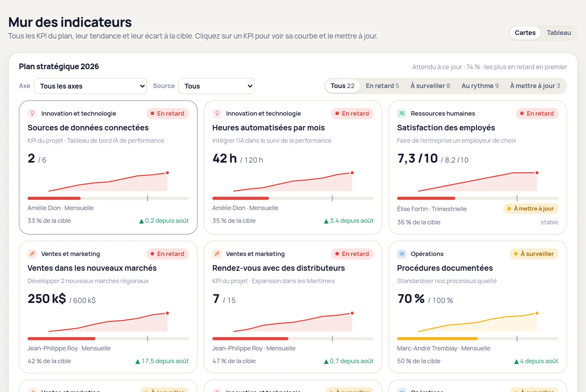Image resolution: width=586 pixels, height=392 pixels.
Task: Open Rendez-vous avec des distributeurs KPI
Action: pyautogui.click(x=293, y=307)
